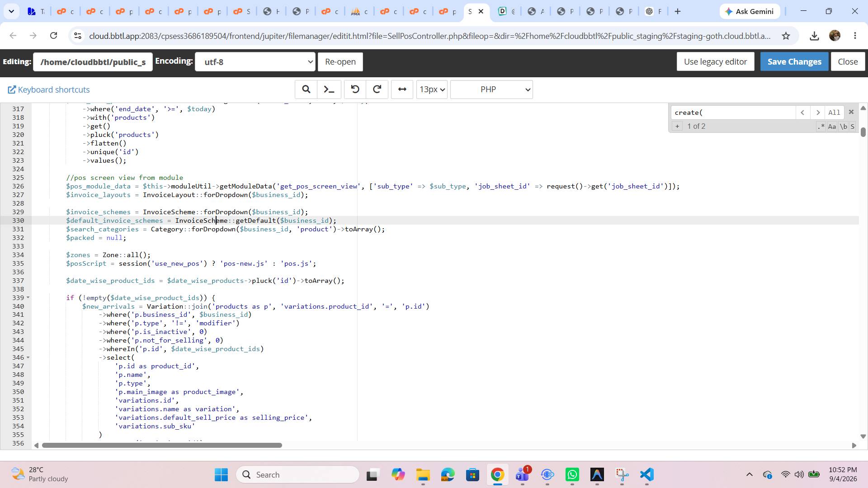Open the editor search icon
The width and height of the screenshot is (868, 488).
pyautogui.click(x=306, y=89)
